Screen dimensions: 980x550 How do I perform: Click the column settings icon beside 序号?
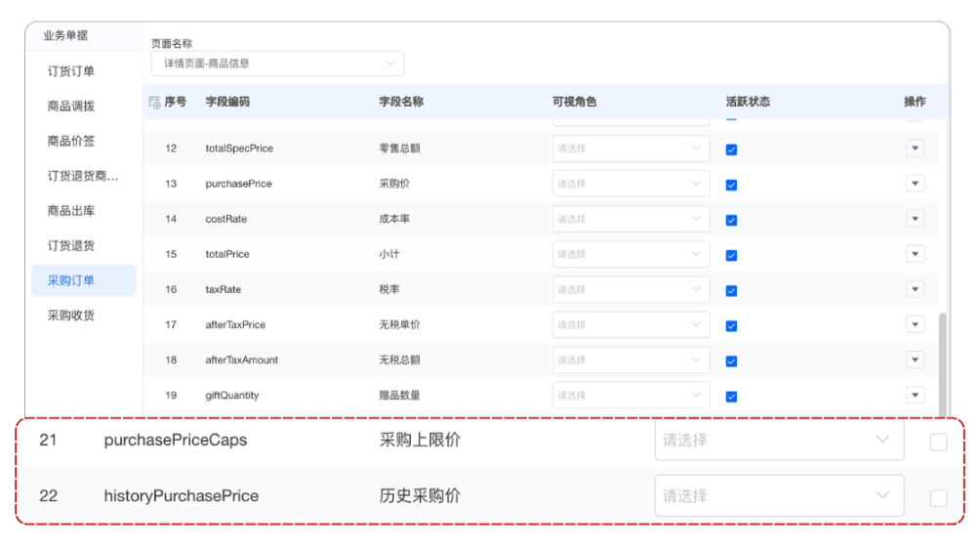pyautogui.click(x=154, y=103)
